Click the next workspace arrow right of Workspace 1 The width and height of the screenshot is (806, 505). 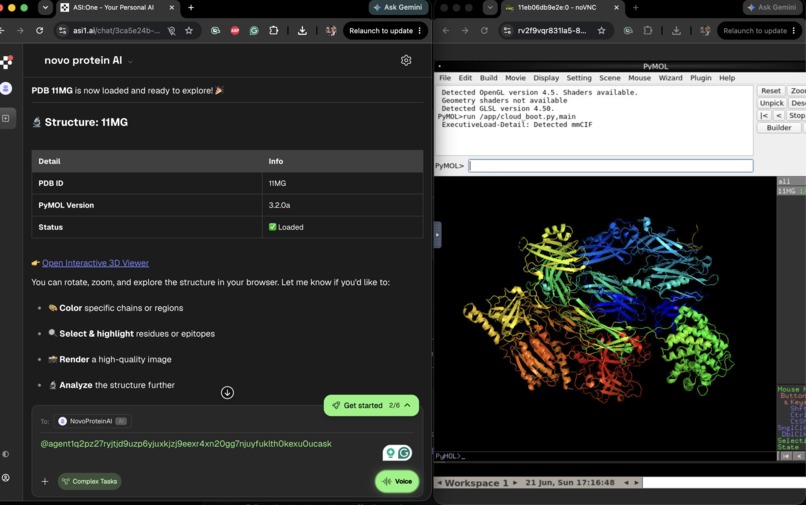click(515, 482)
